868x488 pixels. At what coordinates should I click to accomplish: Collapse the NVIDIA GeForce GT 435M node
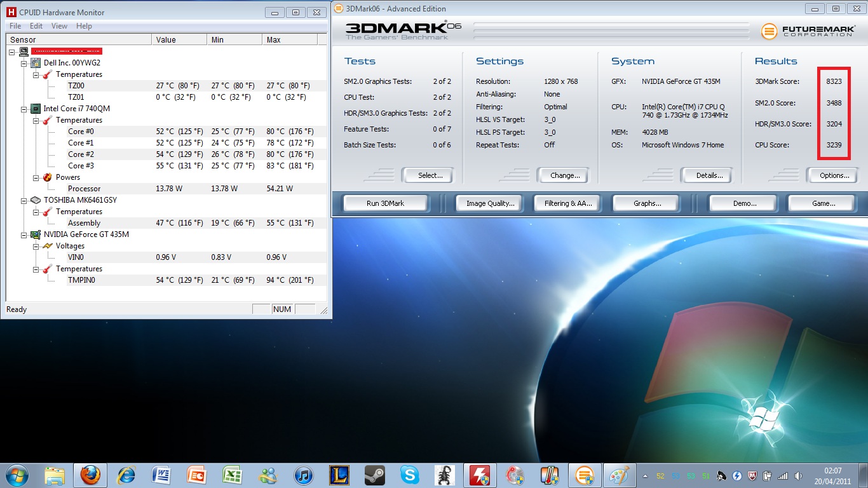pos(24,234)
